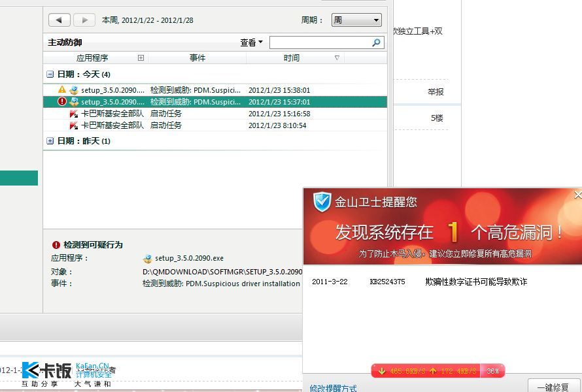The width and height of the screenshot is (582, 392).
Task: Click the 36% usage indicator
Action: click(492, 371)
